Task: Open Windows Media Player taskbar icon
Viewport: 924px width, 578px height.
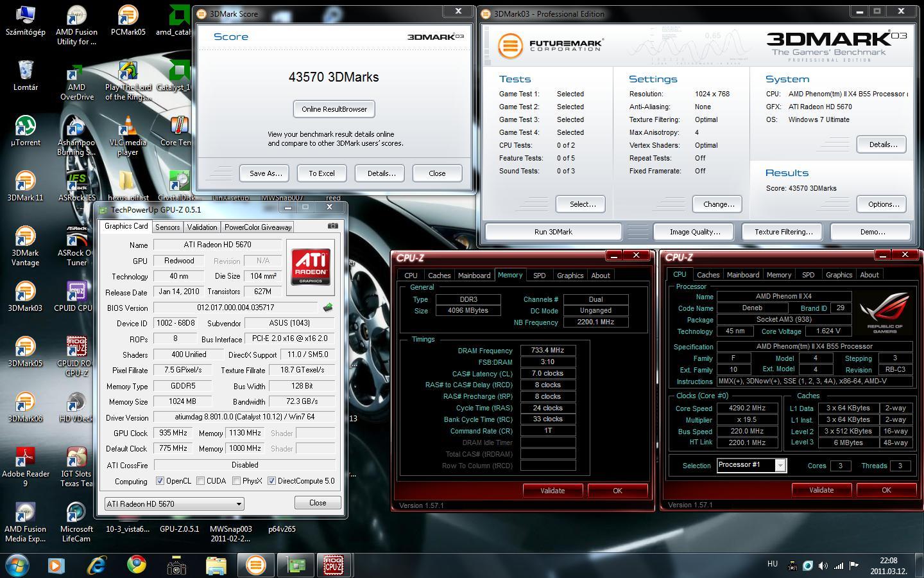Action: [x=56, y=565]
